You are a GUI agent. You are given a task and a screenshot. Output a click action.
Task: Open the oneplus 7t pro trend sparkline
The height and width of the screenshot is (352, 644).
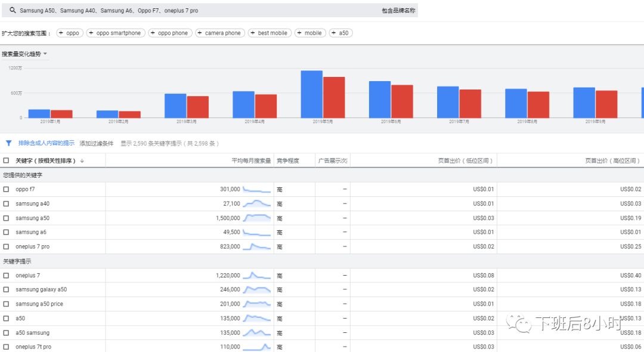point(256,347)
